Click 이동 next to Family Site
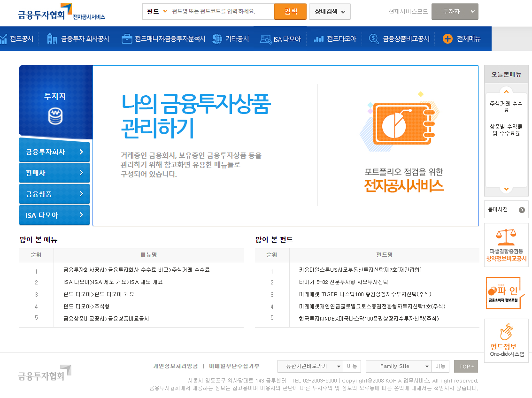The height and width of the screenshot is (398, 532). tap(440, 366)
